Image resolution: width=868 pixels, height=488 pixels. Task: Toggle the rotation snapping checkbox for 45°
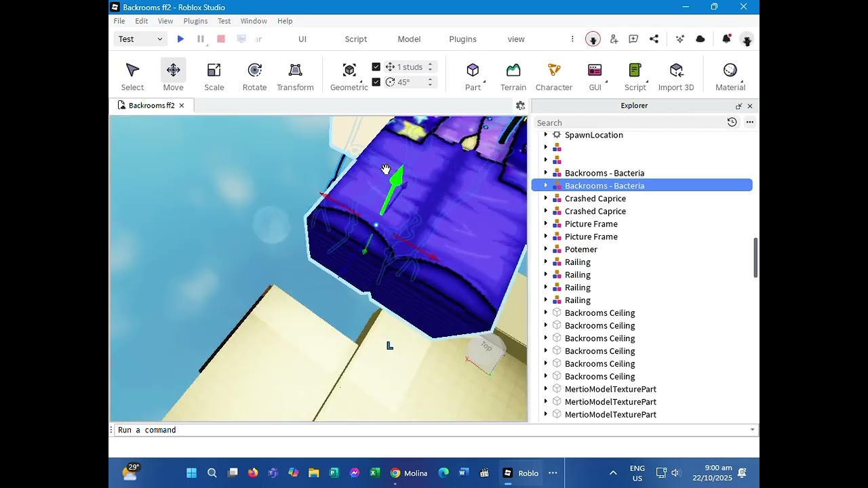(376, 82)
